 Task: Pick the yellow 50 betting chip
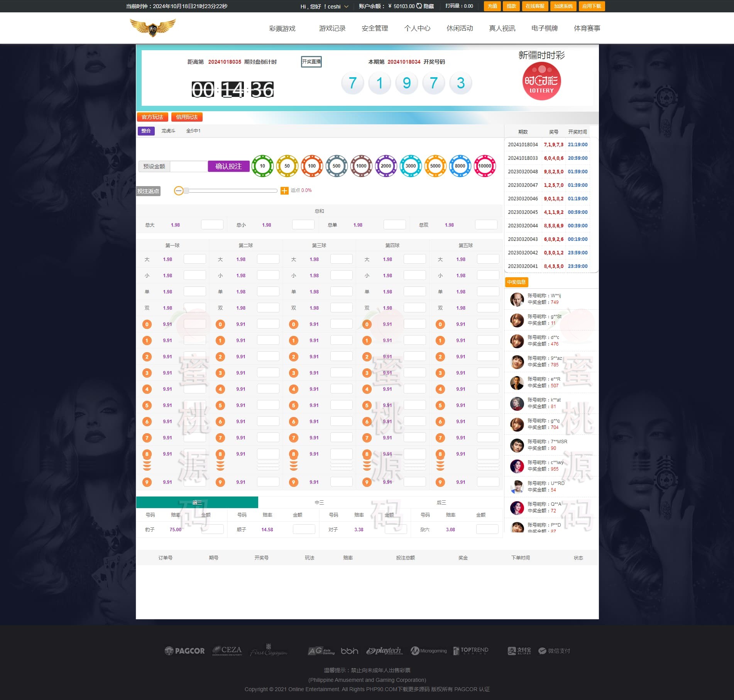(287, 166)
